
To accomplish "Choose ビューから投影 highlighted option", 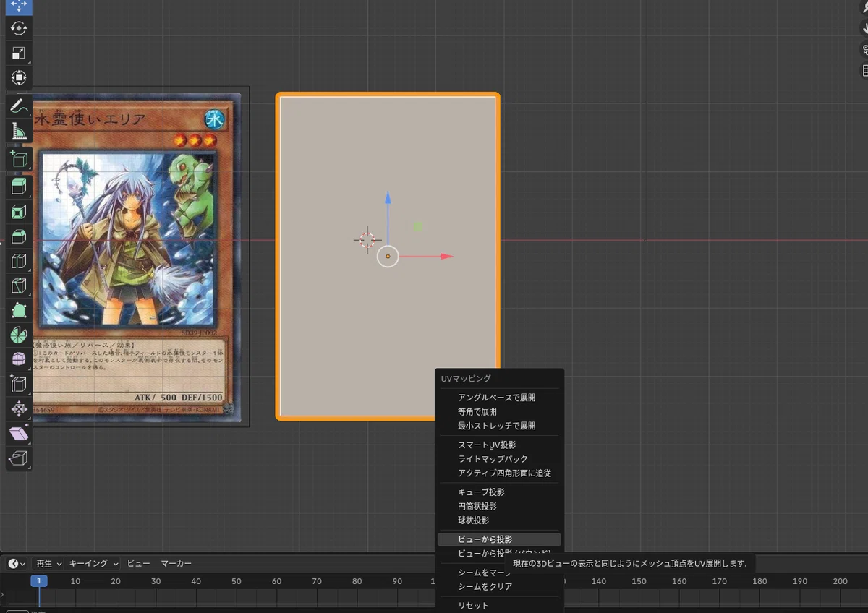I will [499, 539].
